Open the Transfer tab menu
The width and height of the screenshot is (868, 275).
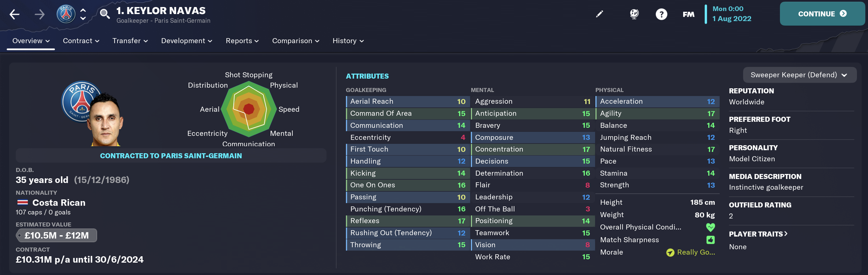click(130, 41)
